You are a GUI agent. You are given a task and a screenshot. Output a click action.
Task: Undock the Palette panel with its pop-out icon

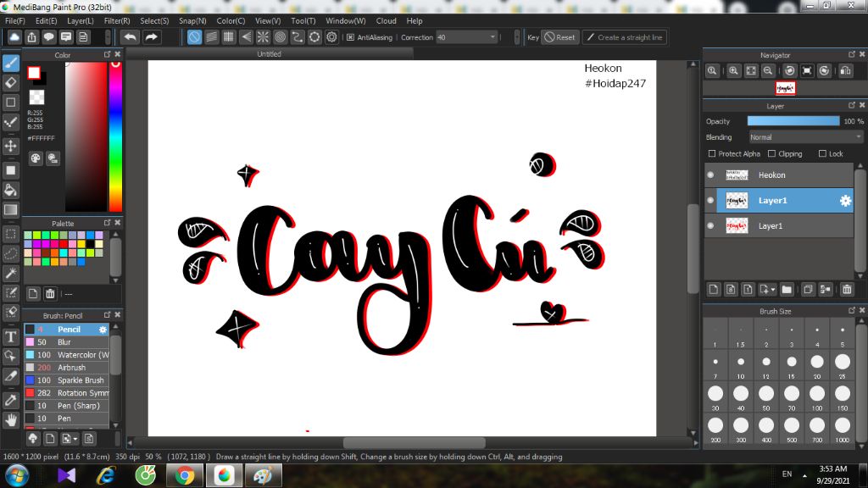pos(108,223)
